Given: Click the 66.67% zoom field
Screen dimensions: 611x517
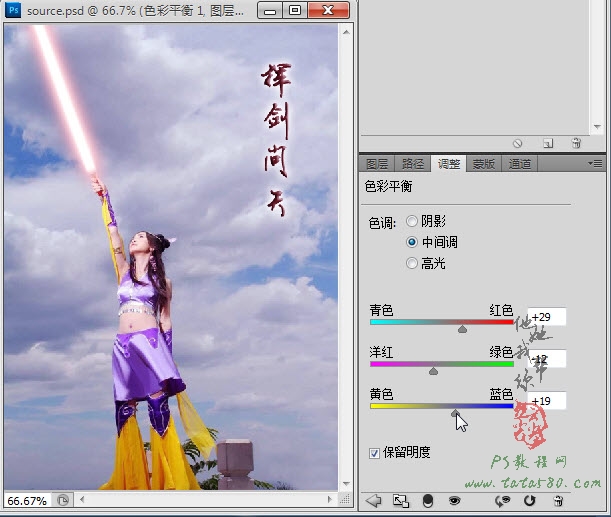Looking at the screenshot, I should coord(27,501).
